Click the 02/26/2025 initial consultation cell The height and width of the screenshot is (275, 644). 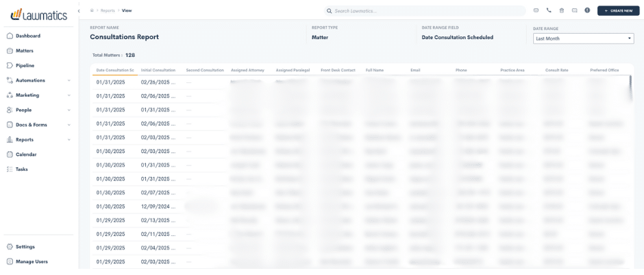pos(158,82)
